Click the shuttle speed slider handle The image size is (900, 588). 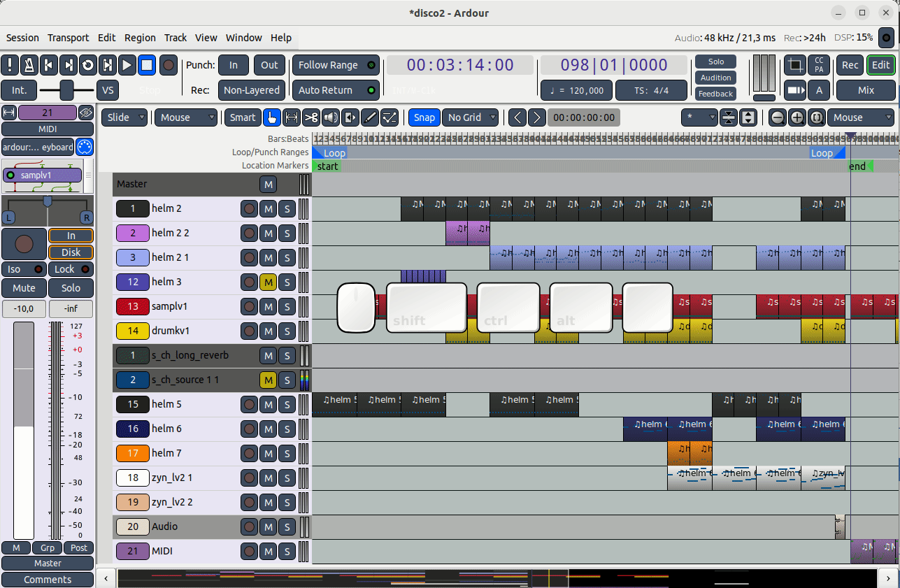tap(67, 89)
